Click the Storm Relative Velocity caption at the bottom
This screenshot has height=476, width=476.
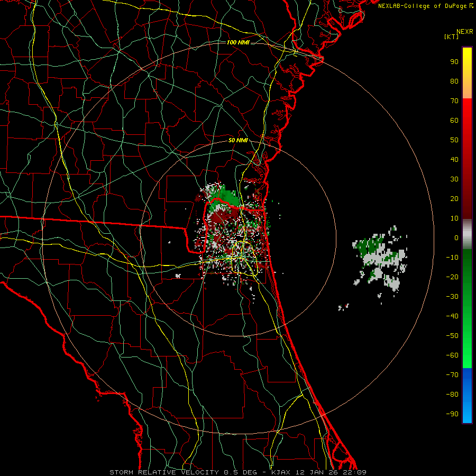pyautogui.click(x=238, y=472)
